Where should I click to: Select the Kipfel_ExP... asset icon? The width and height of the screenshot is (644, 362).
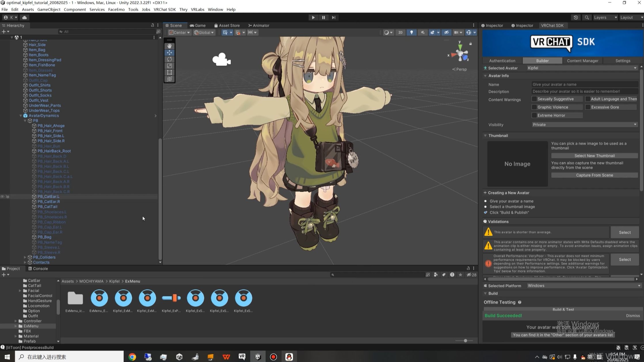click(171, 298)
